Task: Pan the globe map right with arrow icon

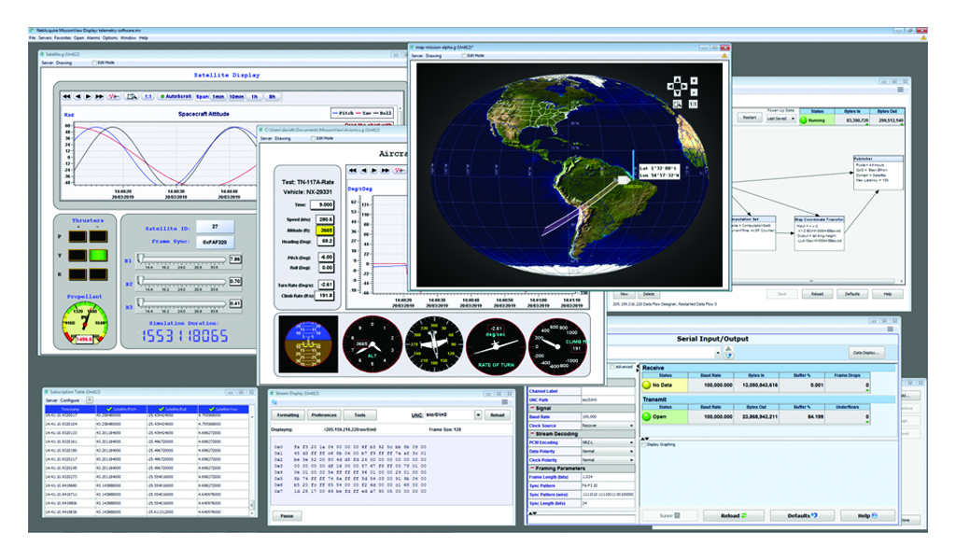Action: [x=684, y=87]
